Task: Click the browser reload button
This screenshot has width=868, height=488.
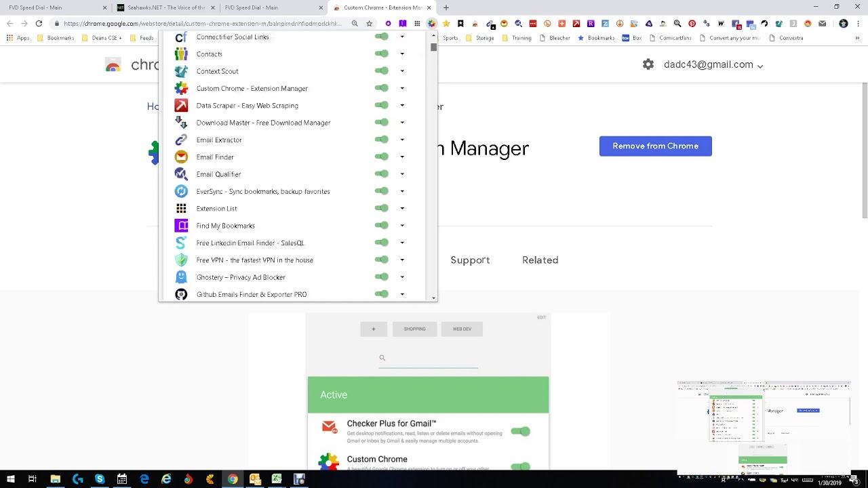Action: (x=39, y=23)
